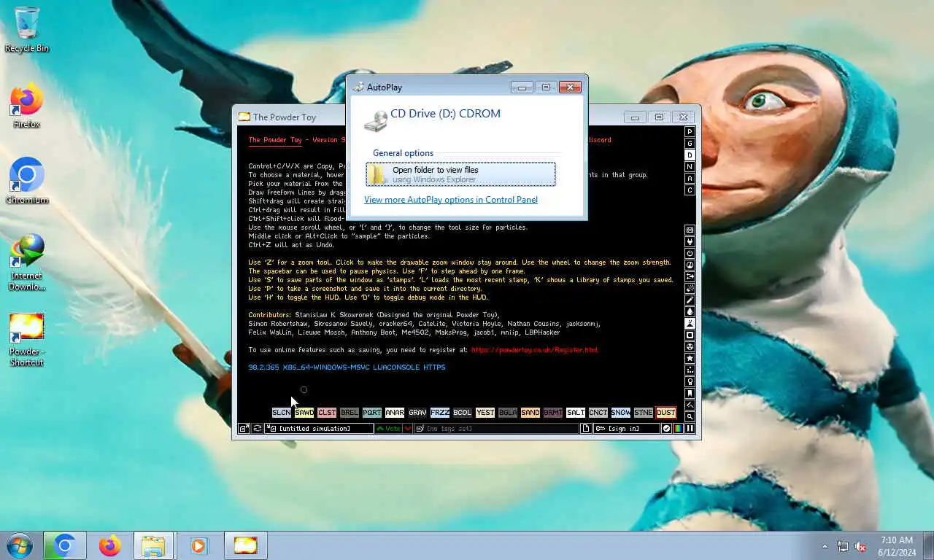Open the Liquids droplet category icon
The width and height of the screenshot is (934, 560).
[690, 311]
